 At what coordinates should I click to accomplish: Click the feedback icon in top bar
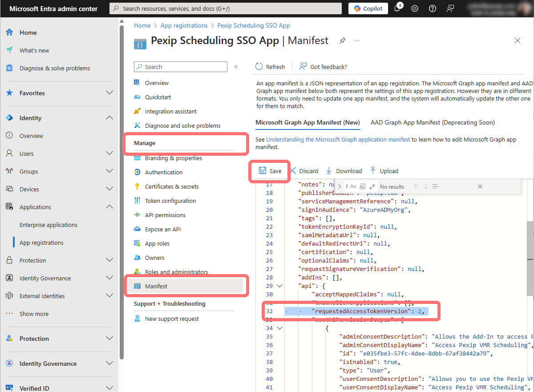click(450, 8)
